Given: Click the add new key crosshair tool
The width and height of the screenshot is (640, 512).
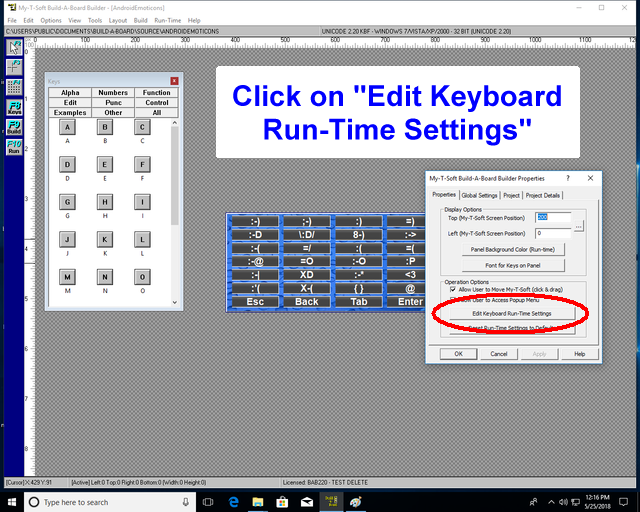Looking at the screenshot, I should pyautogui.click(x=14, y=67).
